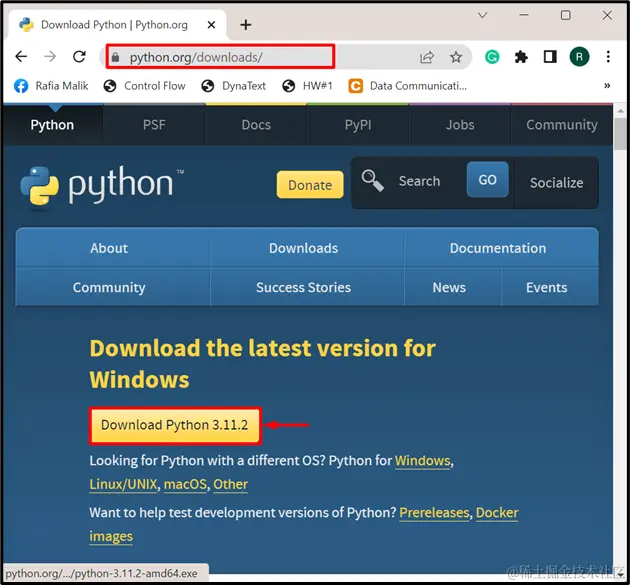Screen dimensions: 630x585
Task: Open the tab search chevron in title bar
Action: tap(483, 15)
